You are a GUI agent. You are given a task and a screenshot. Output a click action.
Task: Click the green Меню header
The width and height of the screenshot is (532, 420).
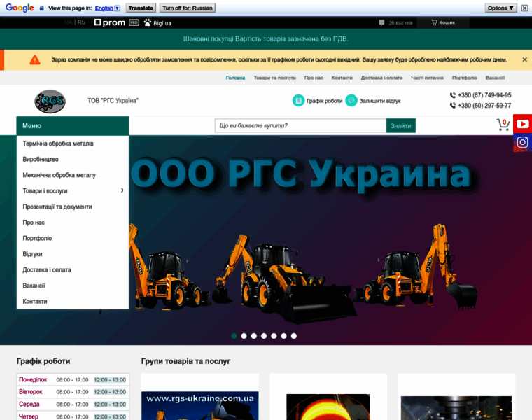click(x=73, y=125)
